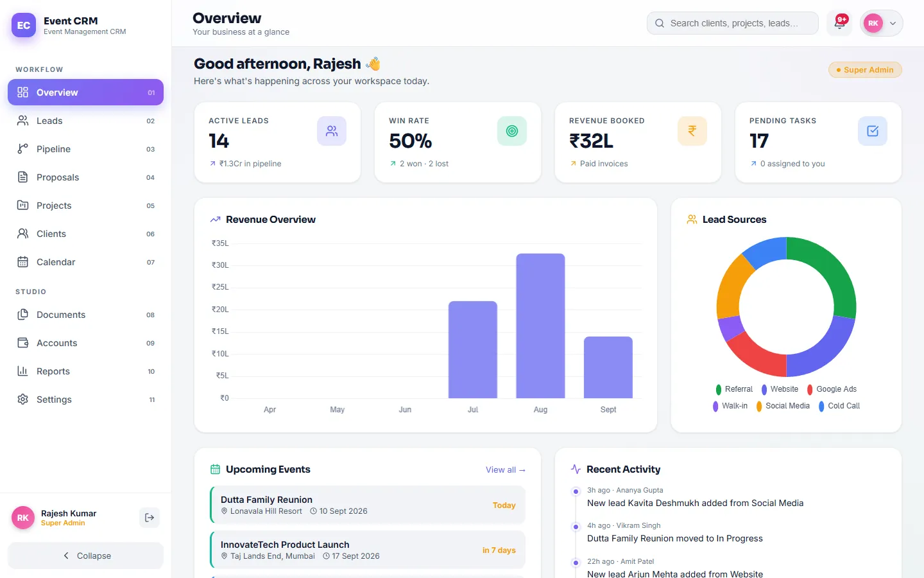The width and height of the screenshot is (924, 578).
Task: Navigate to Proposals
Action: (85, 177)
